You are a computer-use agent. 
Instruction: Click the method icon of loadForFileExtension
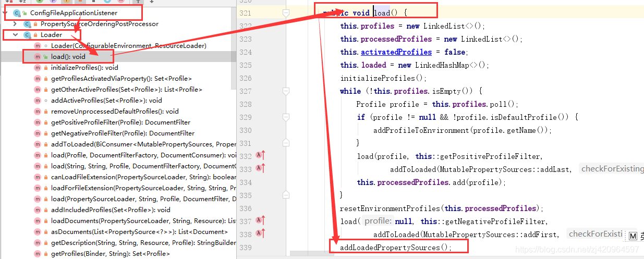[x=38, y=188]
